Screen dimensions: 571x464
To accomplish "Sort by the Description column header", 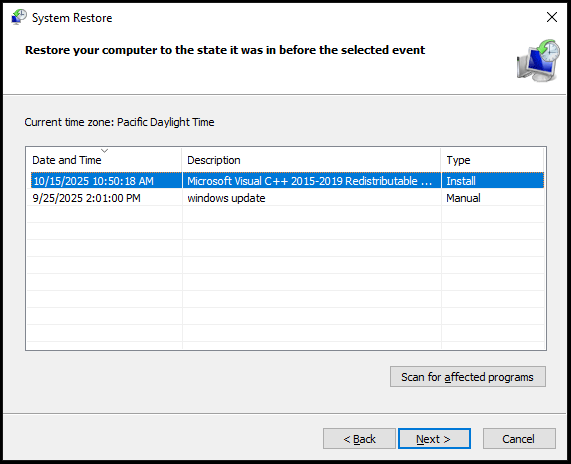I will (311, 160).
